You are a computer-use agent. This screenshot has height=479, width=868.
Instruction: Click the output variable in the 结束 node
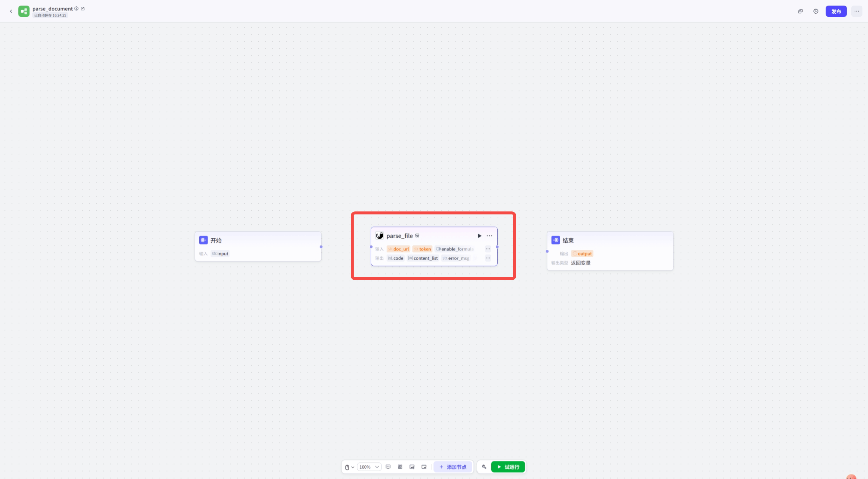[582, 253]
